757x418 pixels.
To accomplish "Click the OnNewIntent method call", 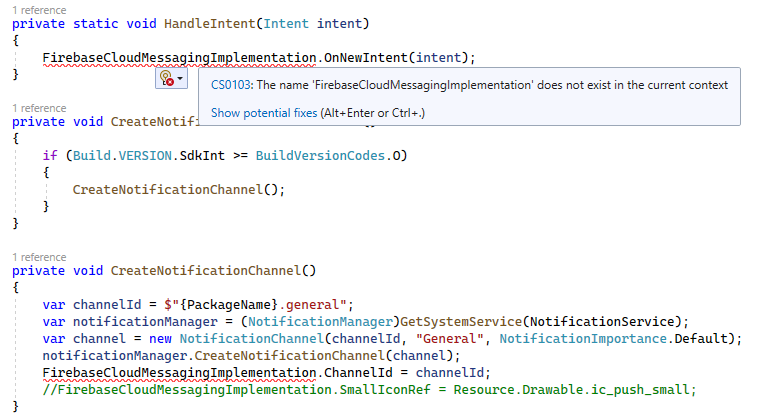I will coord(365,58).
